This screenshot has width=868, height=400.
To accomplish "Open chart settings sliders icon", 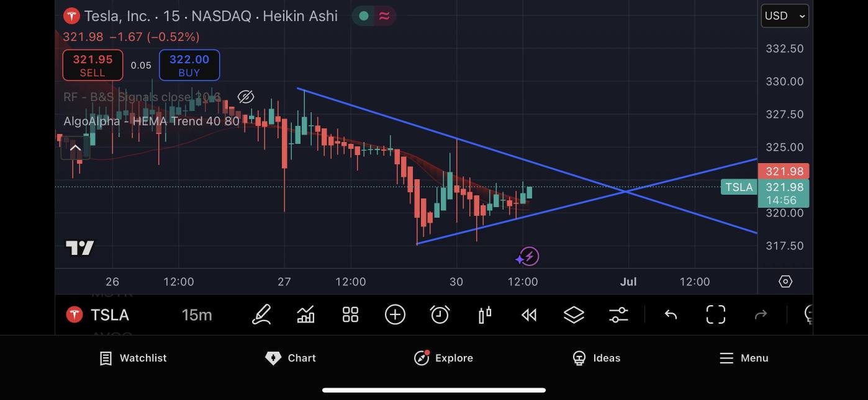I will pos(618,314).
